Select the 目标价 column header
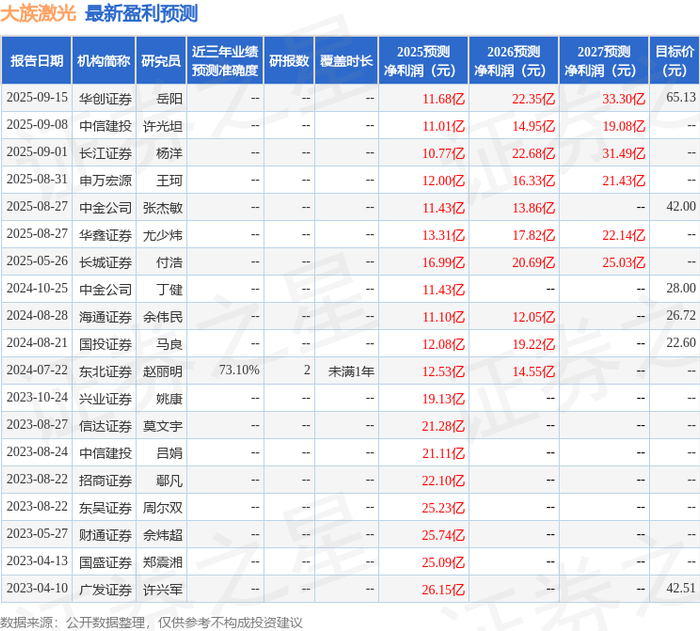Screen dimensions: 700x631 coord(675,61)
